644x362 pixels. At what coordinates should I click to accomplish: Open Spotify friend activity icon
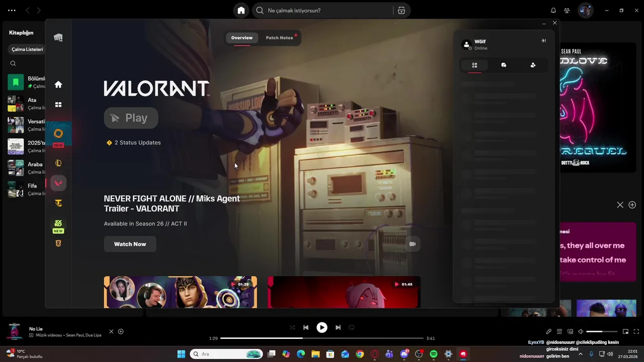(x=567, y=10)
